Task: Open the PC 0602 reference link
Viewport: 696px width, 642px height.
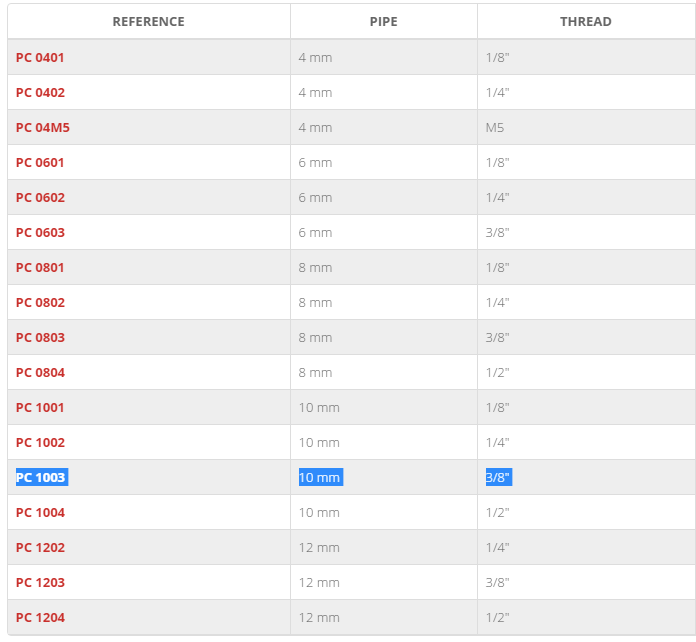Action: pyautogui.click(x=40, y=198)
